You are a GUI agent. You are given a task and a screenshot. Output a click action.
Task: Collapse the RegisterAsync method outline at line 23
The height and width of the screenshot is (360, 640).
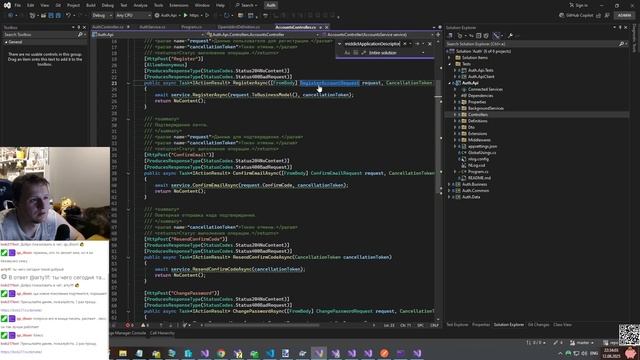pos(128,83)
